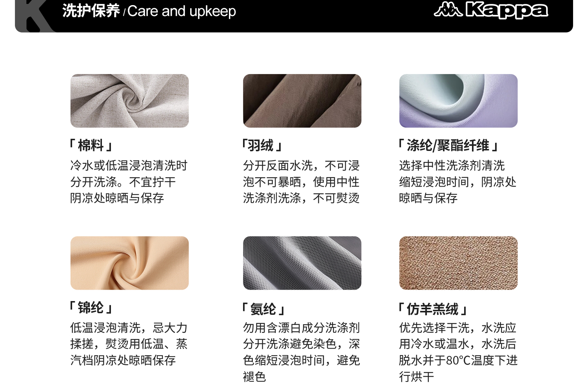Viewport: 588px width, 392px height.
Task: Click the 洗护保养 Care and upkeep title
Action: point(149,11)
